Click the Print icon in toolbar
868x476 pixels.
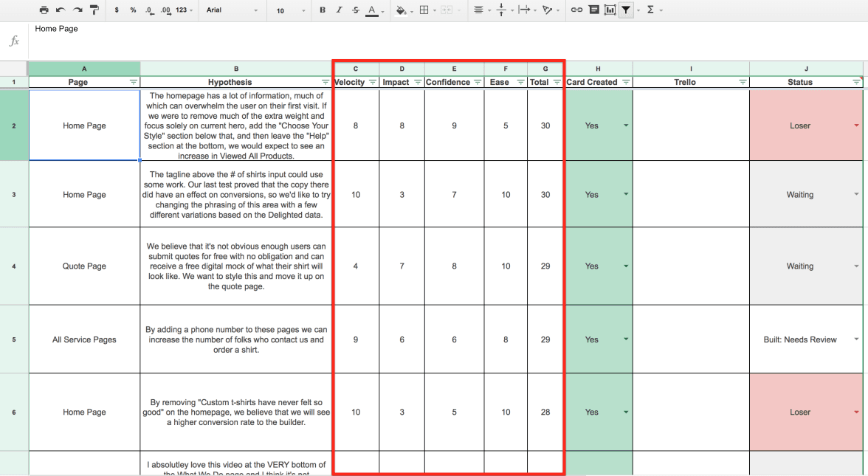tap(44, 10)
